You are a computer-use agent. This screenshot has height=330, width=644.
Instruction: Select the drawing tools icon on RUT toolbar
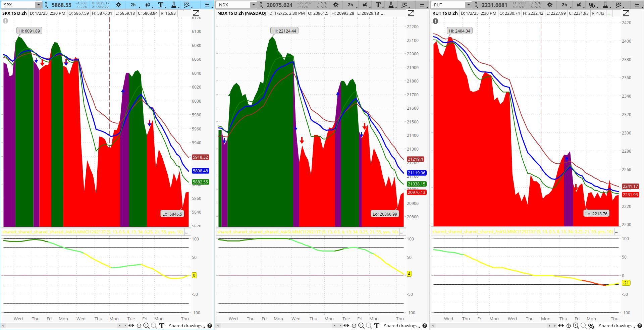coord(579,5)
